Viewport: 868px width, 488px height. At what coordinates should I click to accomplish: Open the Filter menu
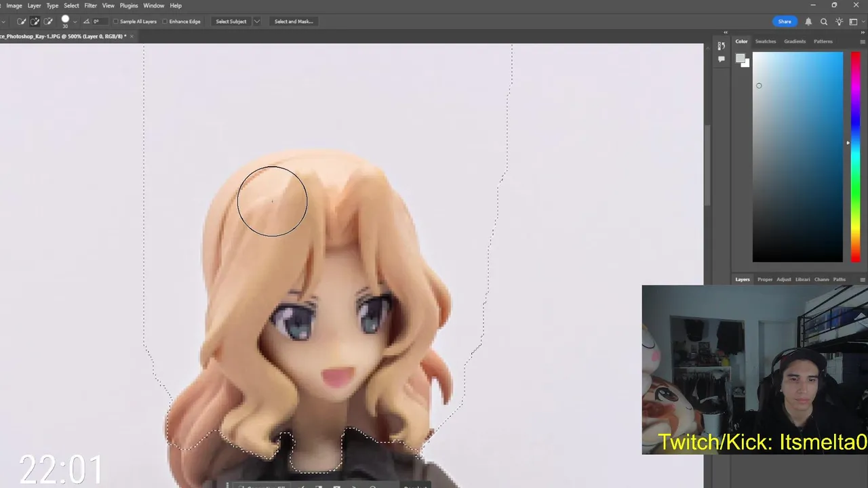click(90, 5)
